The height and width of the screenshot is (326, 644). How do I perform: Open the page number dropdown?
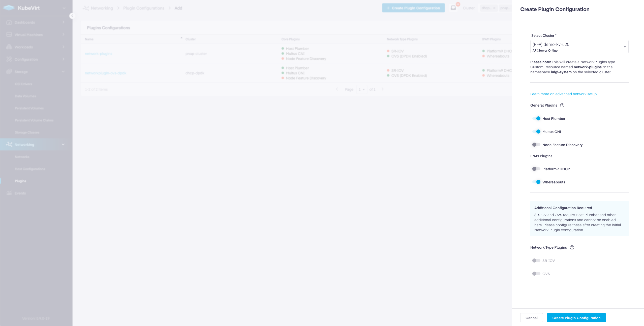(x=362, y=89)
